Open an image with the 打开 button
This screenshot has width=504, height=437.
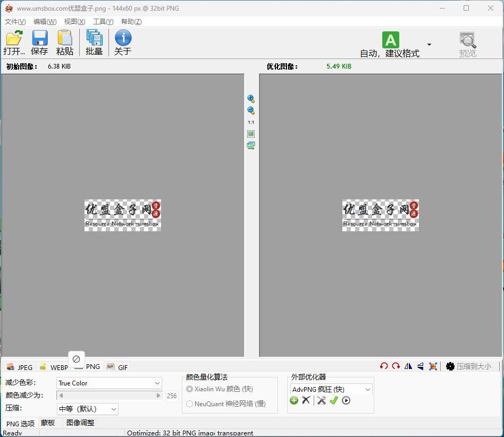coord(14,43)
